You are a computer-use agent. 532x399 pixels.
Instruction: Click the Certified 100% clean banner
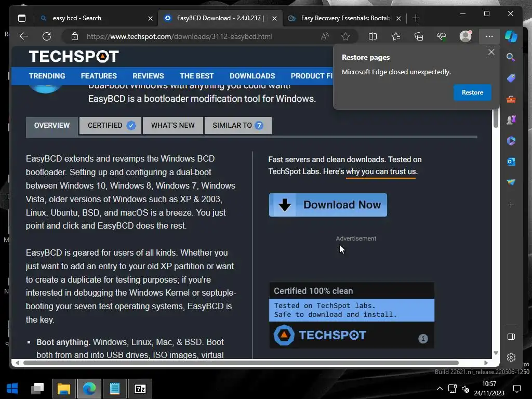pyautogui.click(x=352, y=315)
